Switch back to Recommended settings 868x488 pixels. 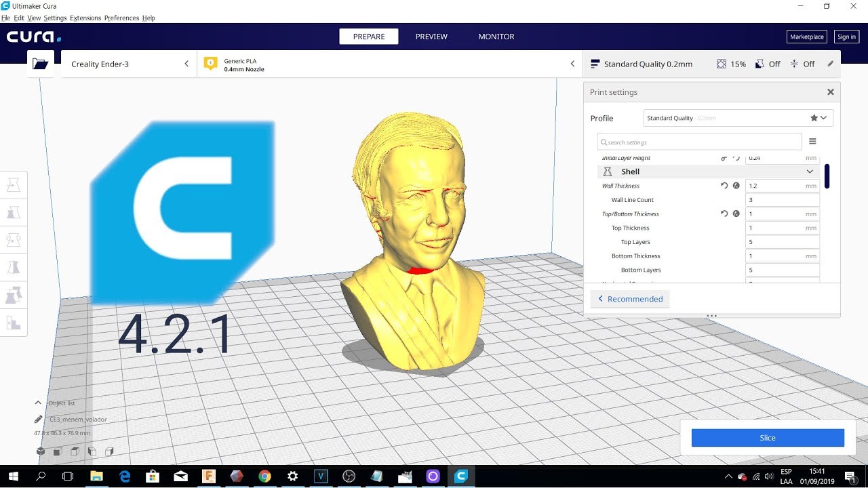(630, 299)
